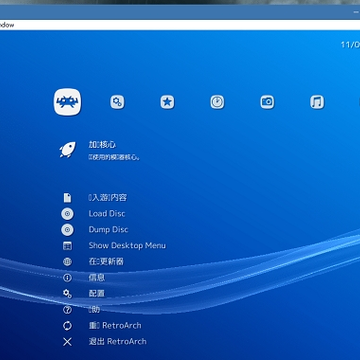Click the window title bar
This screenshot has width=360, height=360.
tap(180, 12)
